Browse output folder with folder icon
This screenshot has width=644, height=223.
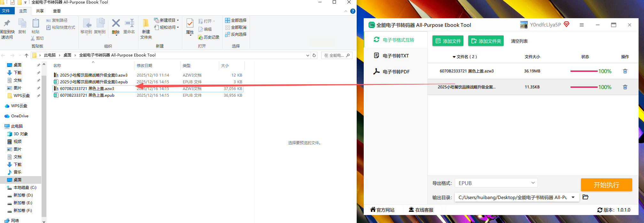coord(586,197)
